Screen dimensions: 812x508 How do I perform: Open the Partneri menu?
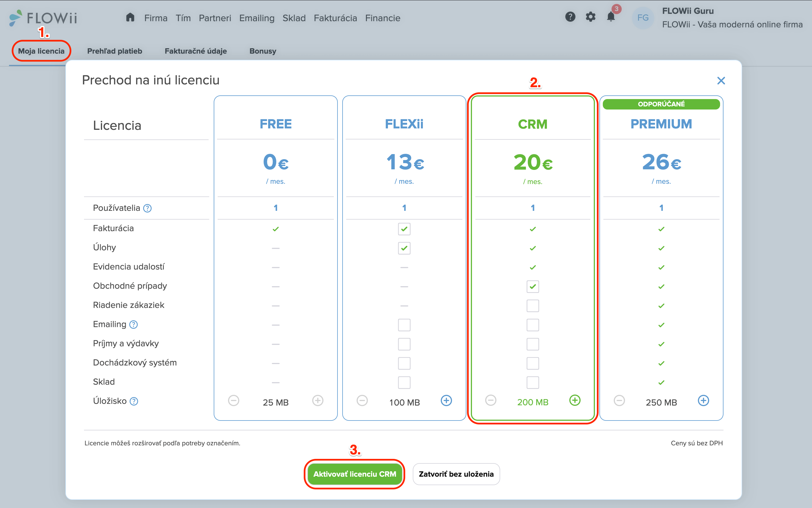point(215,18)
